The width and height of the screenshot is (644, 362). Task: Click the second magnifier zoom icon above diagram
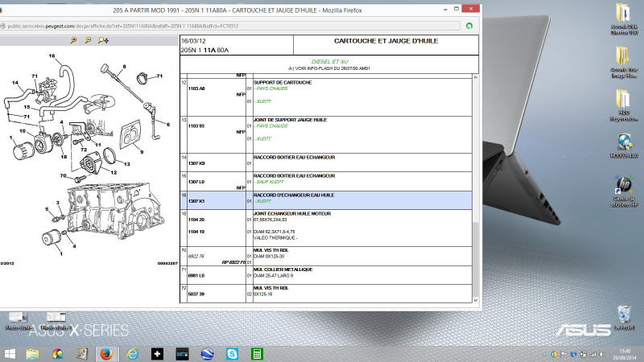tap(88, 40)
